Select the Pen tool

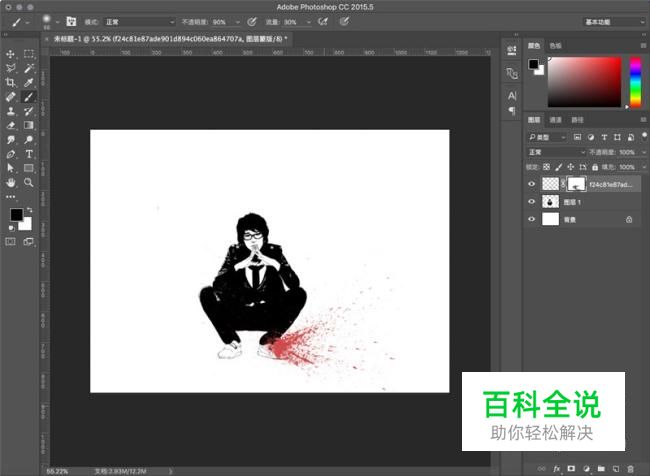[x=10, y=154]
